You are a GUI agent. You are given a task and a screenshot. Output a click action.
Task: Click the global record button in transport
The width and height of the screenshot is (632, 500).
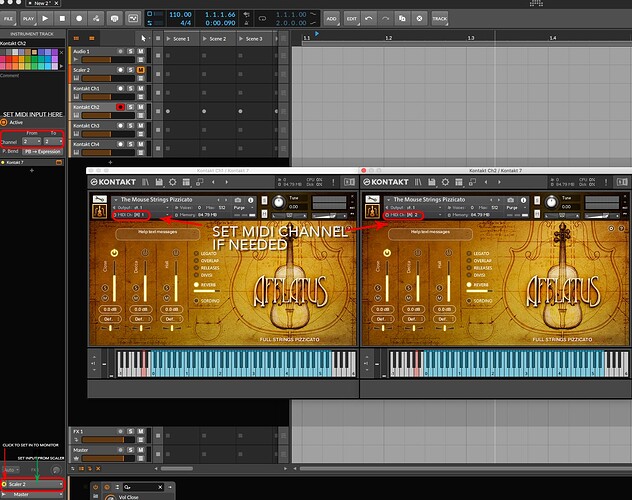79,19
